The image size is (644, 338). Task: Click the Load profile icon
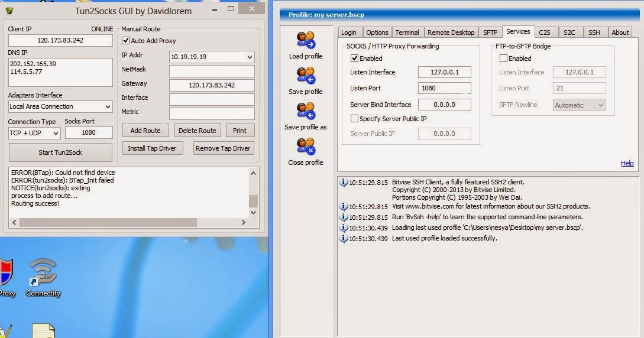pyautogui.click(x=306, y=40)
